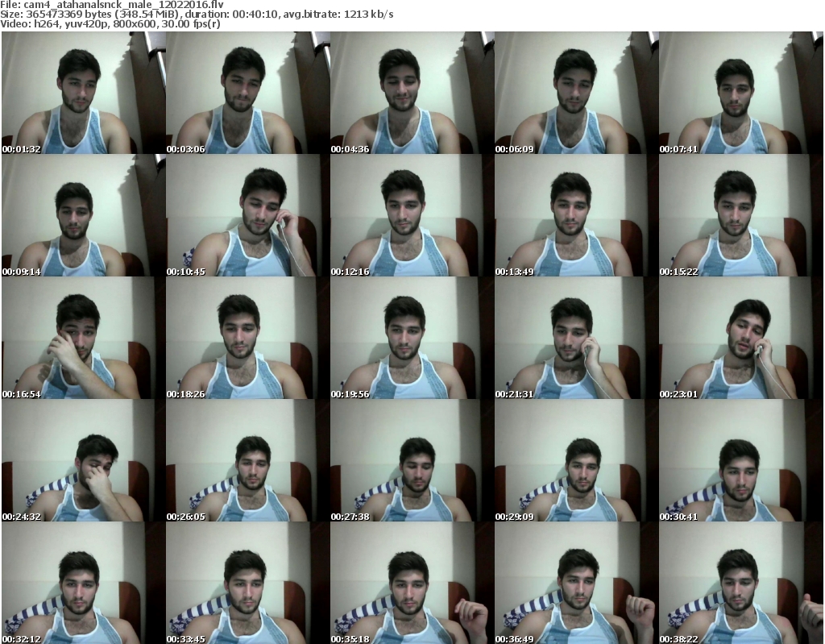Pick the frame stamped 00:19:56
The image size is (825, 644).
(x=412, y=338)
